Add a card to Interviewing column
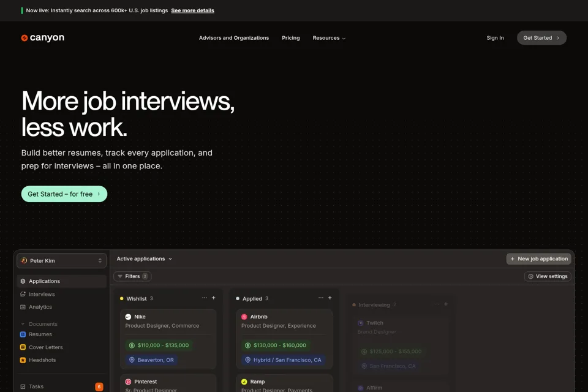 tap(446, 304)
